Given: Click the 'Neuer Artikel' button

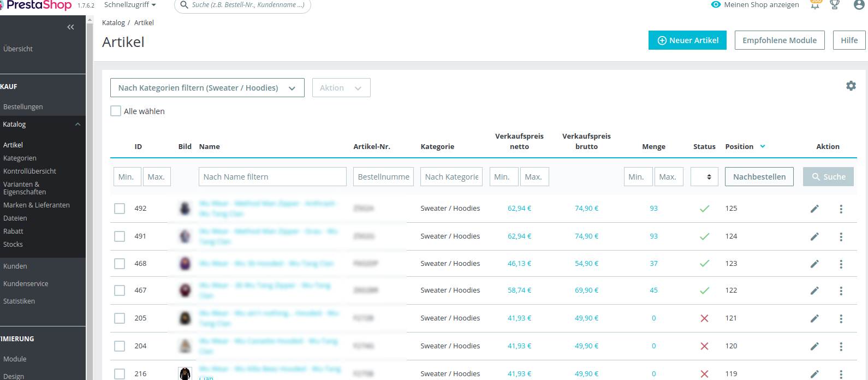Looking at the screenshot, I should 687,40.
